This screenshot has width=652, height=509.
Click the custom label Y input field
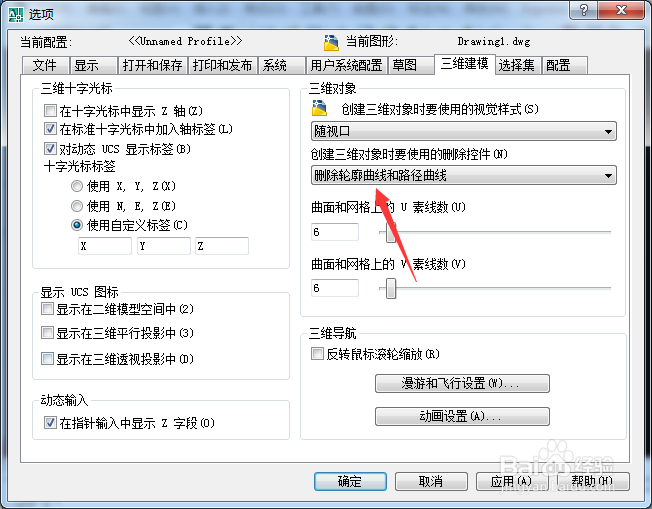164,246
